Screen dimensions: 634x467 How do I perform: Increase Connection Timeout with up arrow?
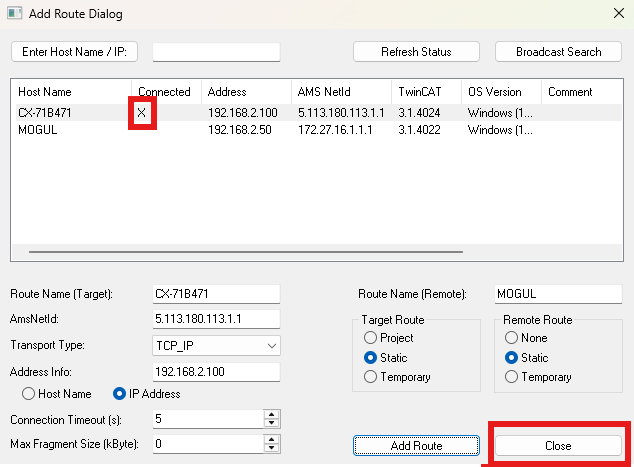coord(270,414)
